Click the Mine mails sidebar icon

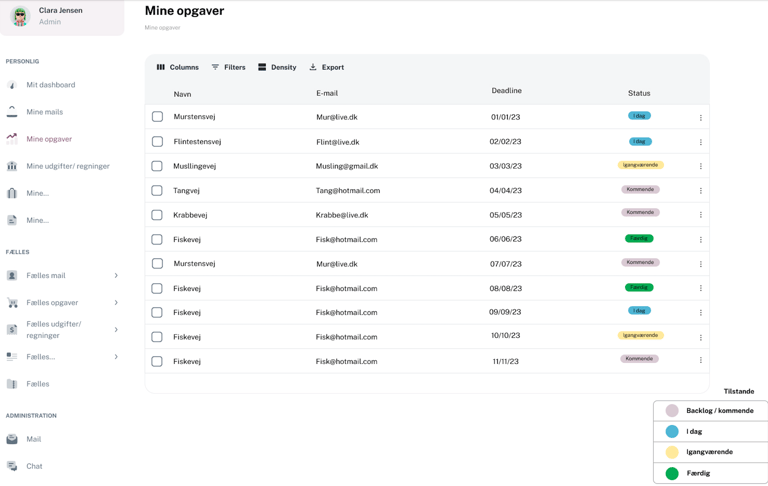click(x=12, y=112)
